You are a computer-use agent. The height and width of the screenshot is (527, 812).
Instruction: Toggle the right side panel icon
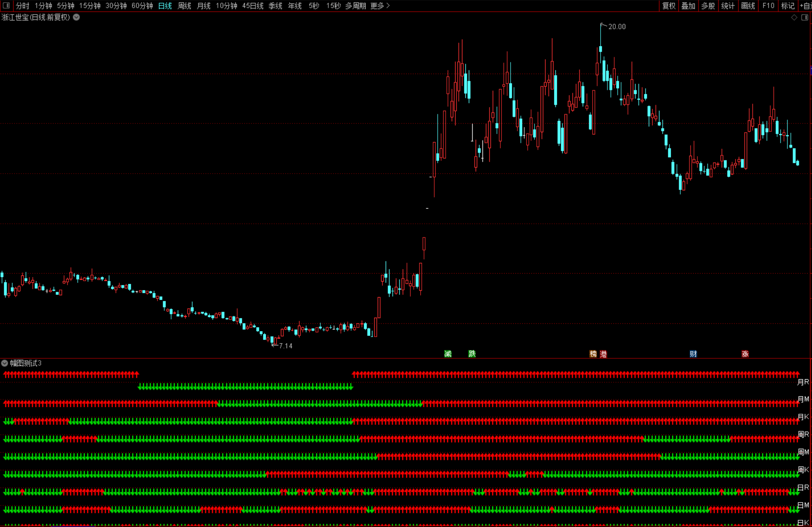(804, 17)
